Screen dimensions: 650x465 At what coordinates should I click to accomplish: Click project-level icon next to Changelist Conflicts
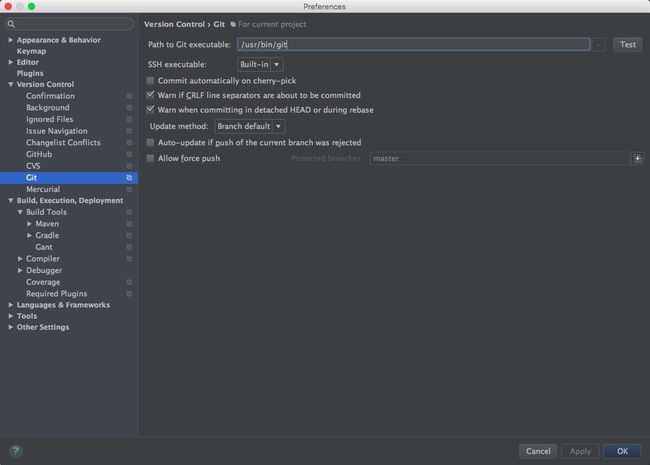[x=129, y=143]
